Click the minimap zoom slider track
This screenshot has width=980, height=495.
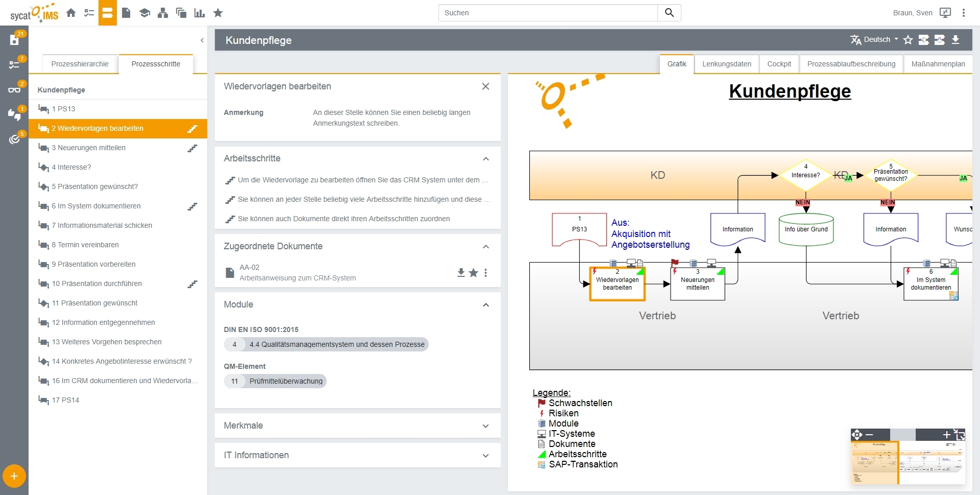902,435
